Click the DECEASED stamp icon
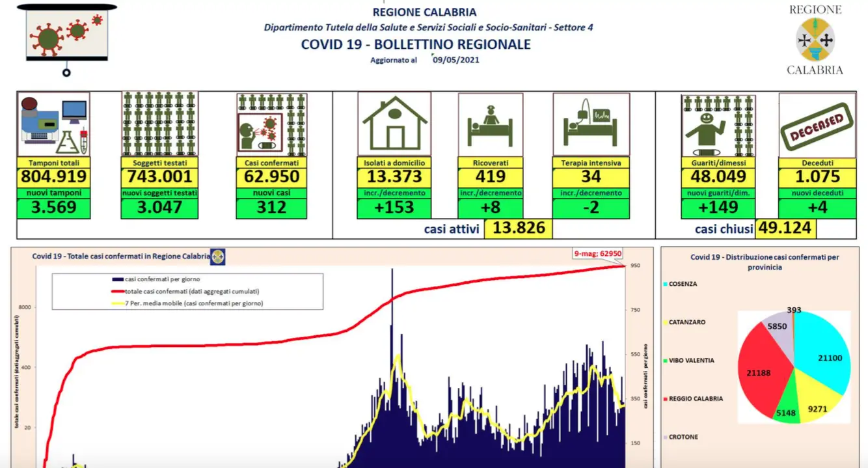The width and height of the screenshot is (868, 468). pos(816,126)
